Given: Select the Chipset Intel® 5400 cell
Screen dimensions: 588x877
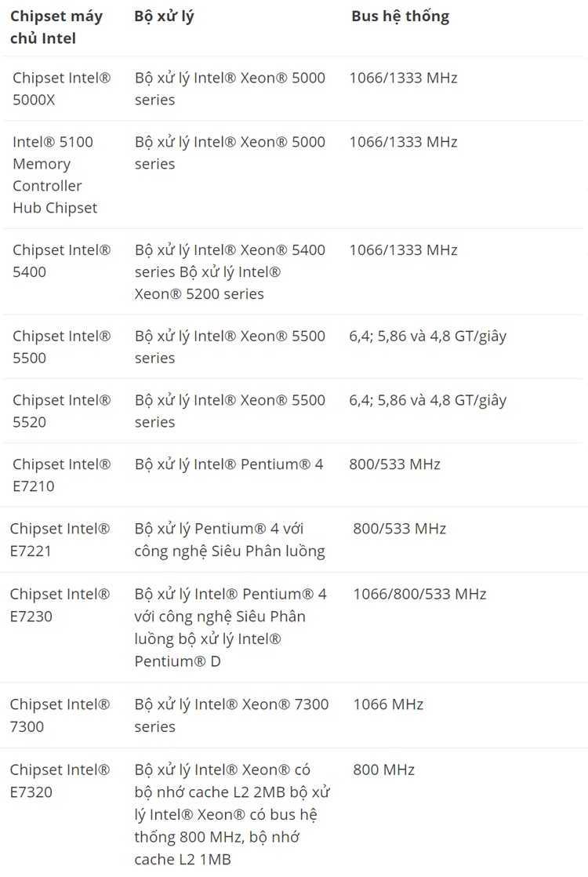Looking at the screenshot, I should [x=62, y=261].
